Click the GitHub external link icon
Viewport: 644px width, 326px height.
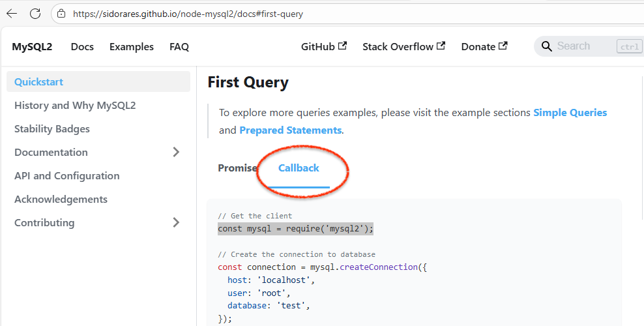[x=343, y=46]
